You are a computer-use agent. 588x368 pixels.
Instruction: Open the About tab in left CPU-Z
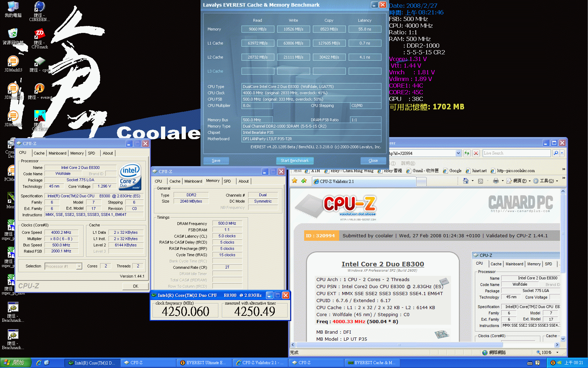click(x=108, y=153)
